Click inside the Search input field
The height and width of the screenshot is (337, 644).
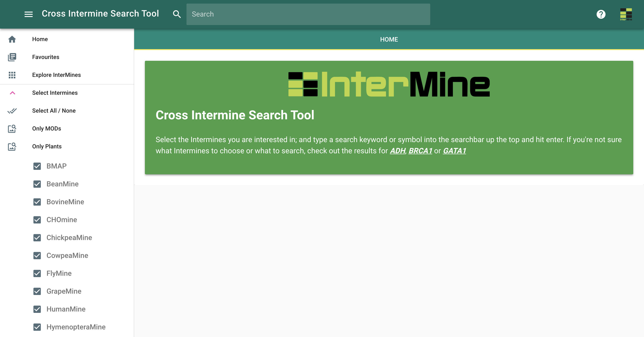[x=307, y=14]
